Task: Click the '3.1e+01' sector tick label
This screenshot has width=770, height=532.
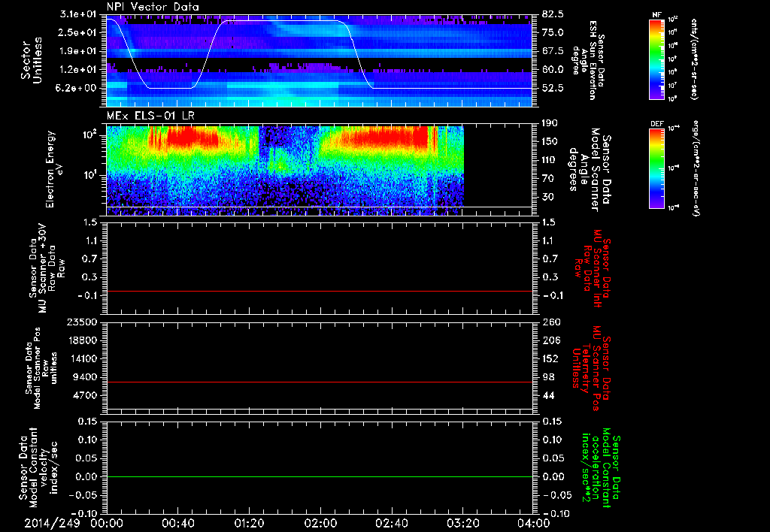Action: pyautogui.click(x=78, y=14)
